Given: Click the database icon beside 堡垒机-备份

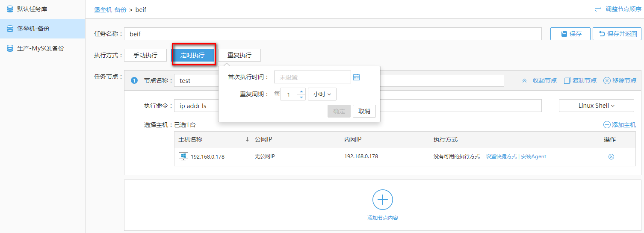Looking at the screenshot, I should (x=10, y=29).
